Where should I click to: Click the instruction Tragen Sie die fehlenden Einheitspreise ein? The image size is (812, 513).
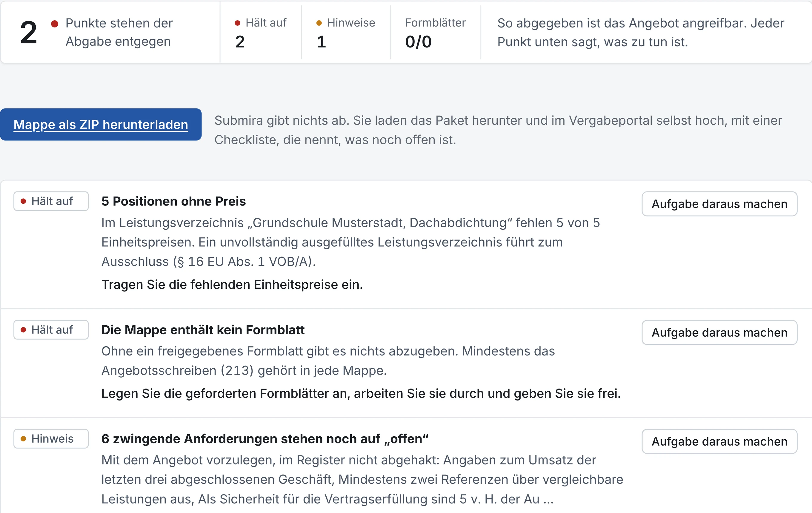point(232,285)
